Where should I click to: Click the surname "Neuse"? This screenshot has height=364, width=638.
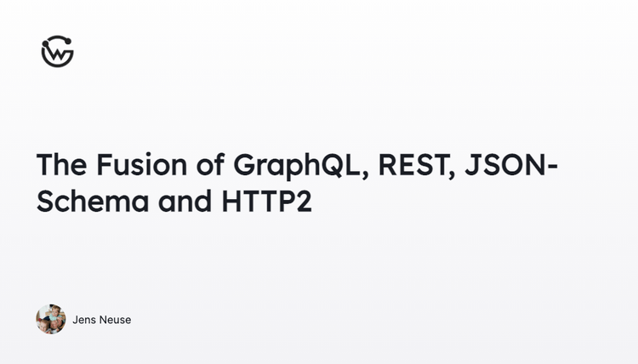click(115, 320)
